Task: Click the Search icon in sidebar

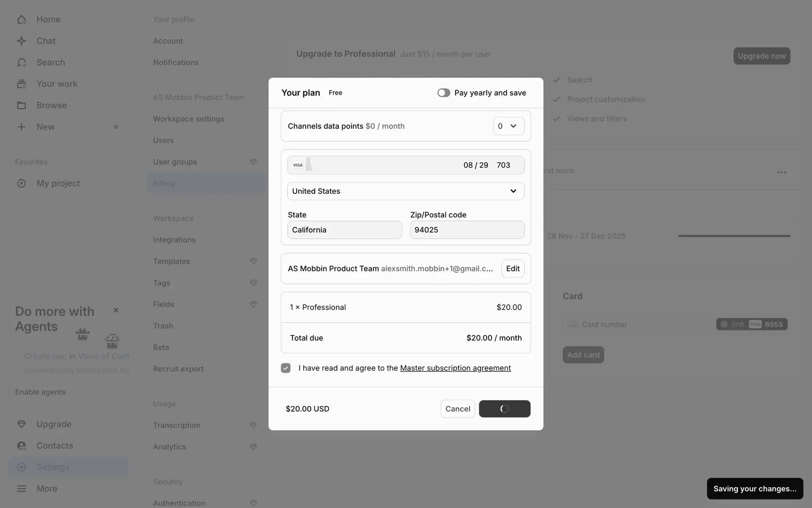Action: tap(22, 63)
